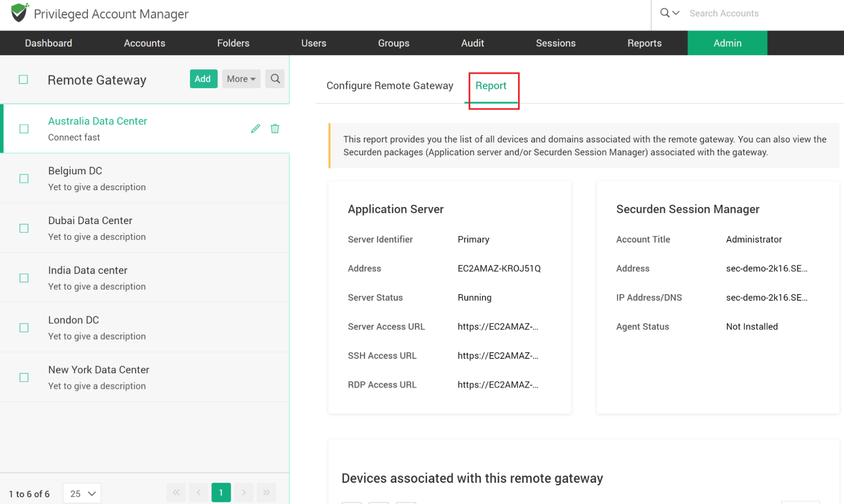This screenshot has width=844, height=504.
Task: Go to the first page of the list
Action: pos(176,493)
